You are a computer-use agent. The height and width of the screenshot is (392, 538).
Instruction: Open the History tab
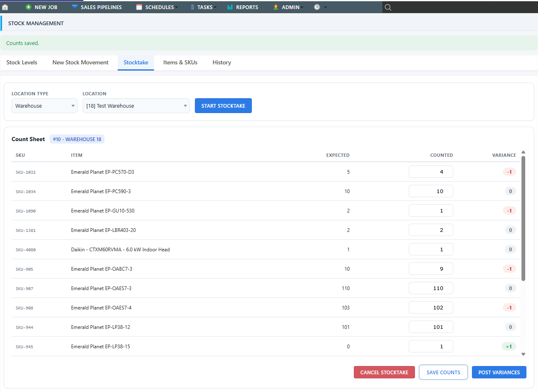(222, 62)
